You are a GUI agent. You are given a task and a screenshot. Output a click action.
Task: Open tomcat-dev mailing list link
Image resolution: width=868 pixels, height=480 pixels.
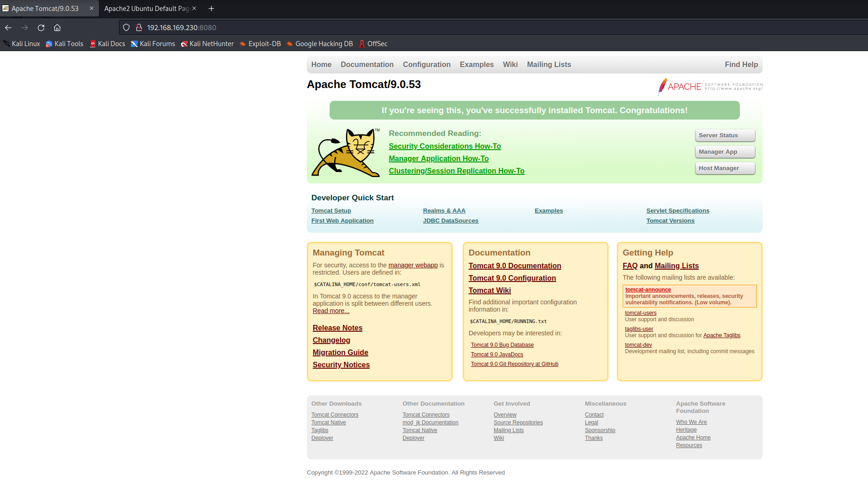coord(638,345)
